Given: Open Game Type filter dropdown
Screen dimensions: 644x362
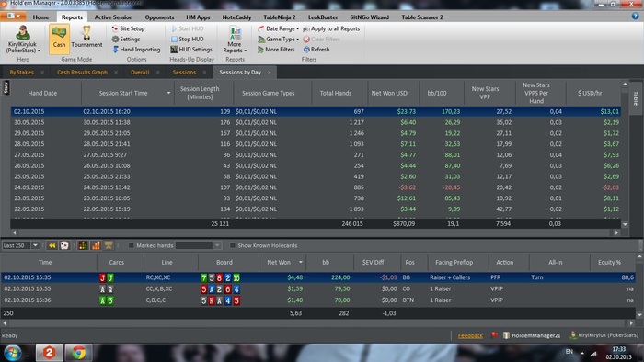Looking at the screenshot, I should point(278,39).
